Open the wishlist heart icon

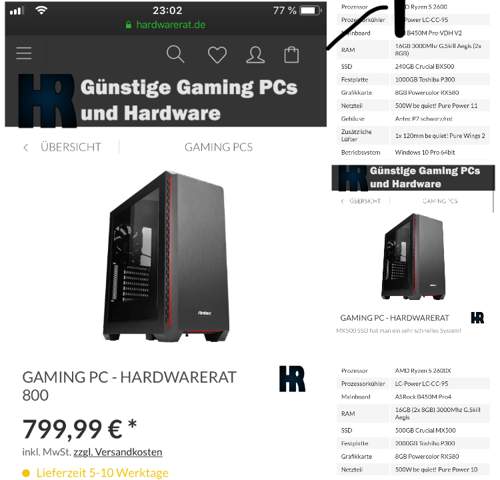tap(217, 55)
